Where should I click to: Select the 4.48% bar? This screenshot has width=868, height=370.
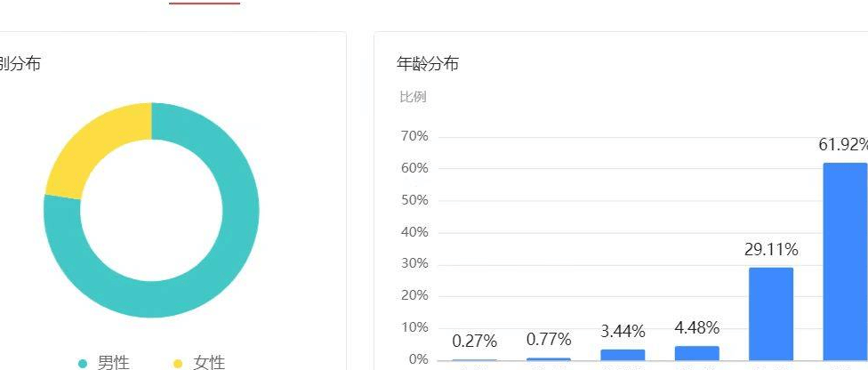pos(696,353)
